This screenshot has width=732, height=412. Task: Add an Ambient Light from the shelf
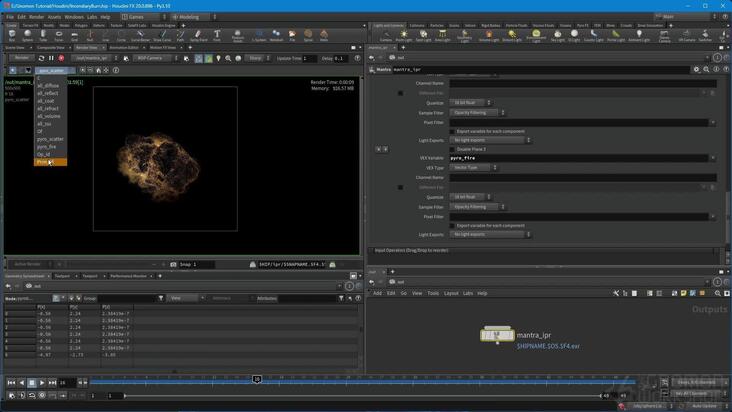639,35
